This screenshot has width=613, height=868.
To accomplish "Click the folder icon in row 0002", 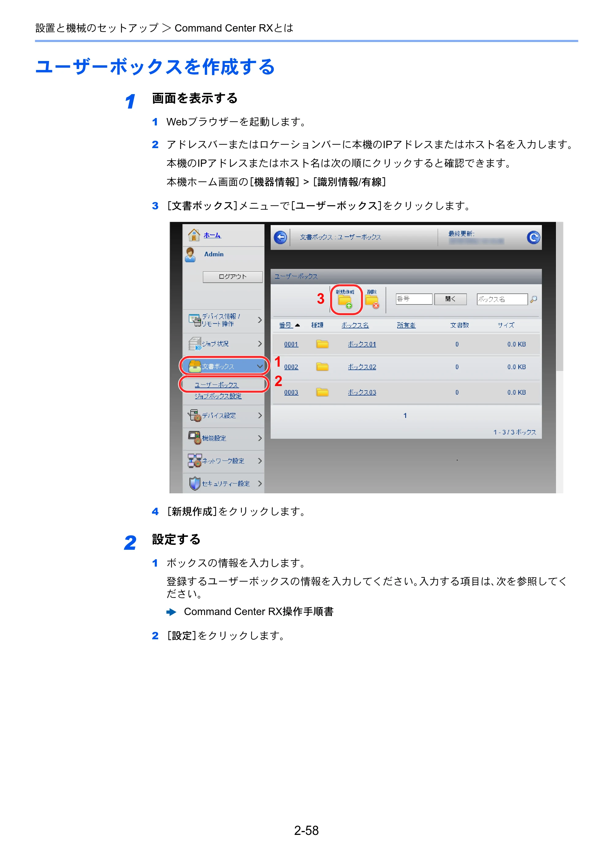I will point(322,367).
